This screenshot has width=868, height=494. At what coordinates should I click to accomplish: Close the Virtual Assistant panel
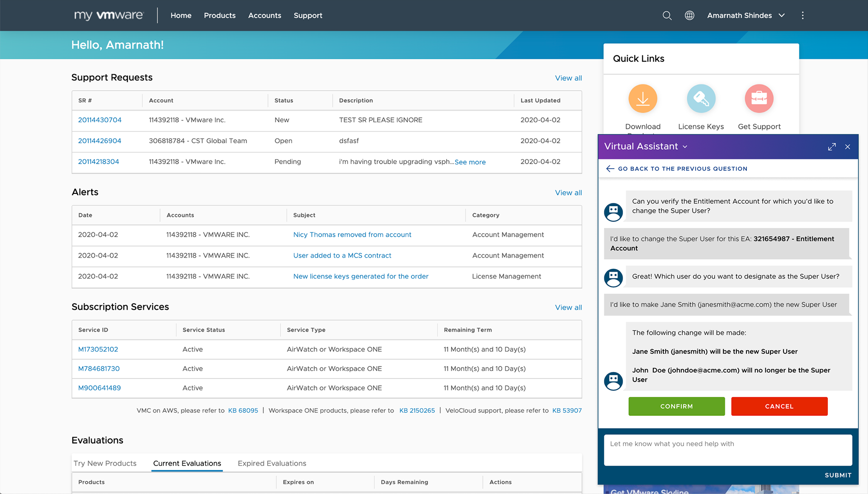click(x=848, y=147)
